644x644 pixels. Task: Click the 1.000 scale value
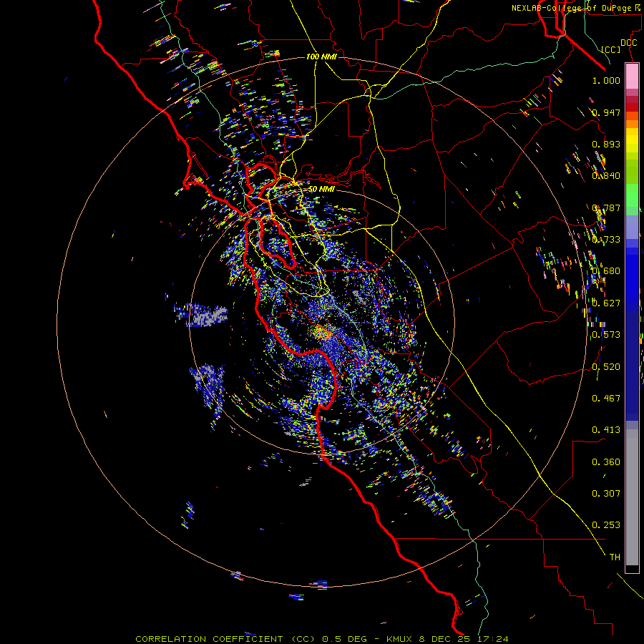click(x=606, y=80)
